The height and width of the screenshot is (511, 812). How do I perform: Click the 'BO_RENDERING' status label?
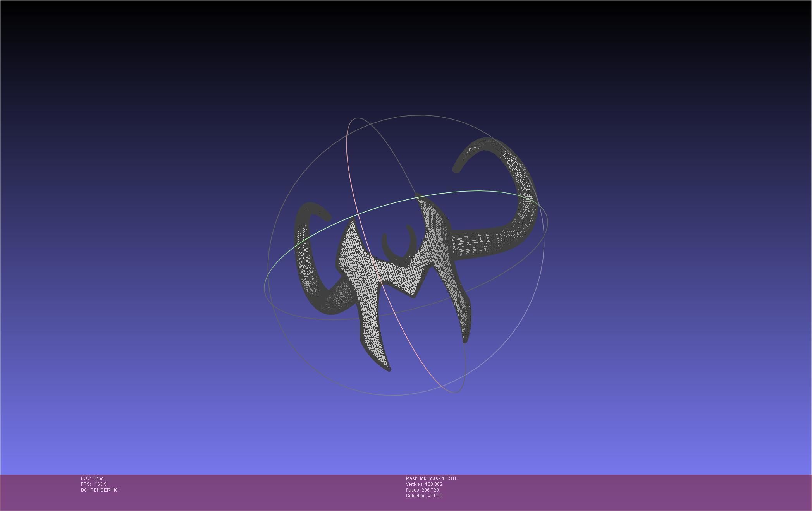100,490
